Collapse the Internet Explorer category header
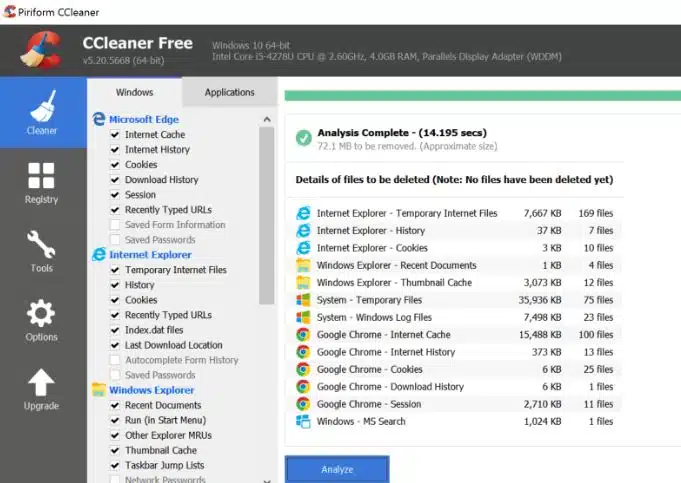This screenshot has width=681, height=483. pos(150,255)
